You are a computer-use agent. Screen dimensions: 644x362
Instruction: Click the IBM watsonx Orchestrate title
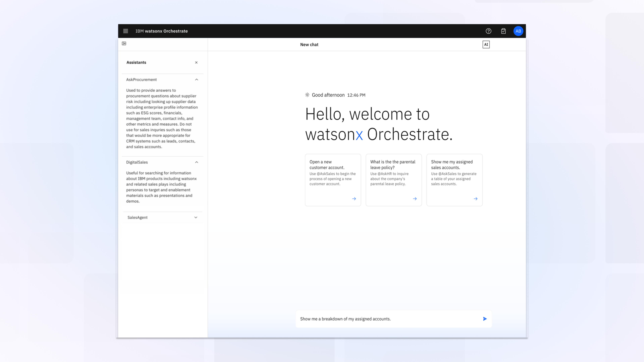162,31
